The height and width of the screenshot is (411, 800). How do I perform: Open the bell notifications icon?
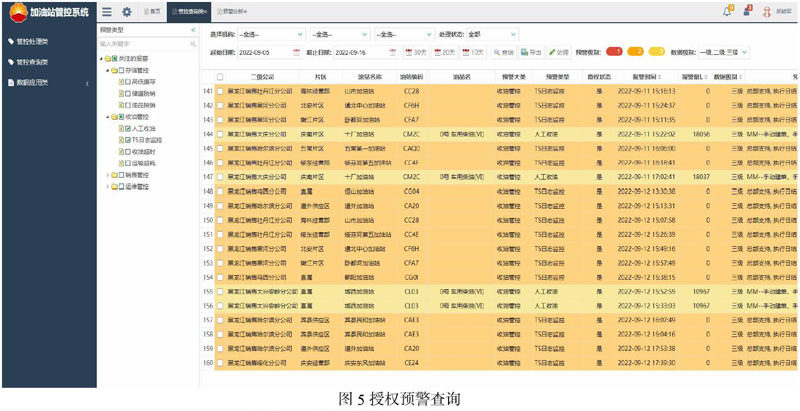click(x=726, y=12)
